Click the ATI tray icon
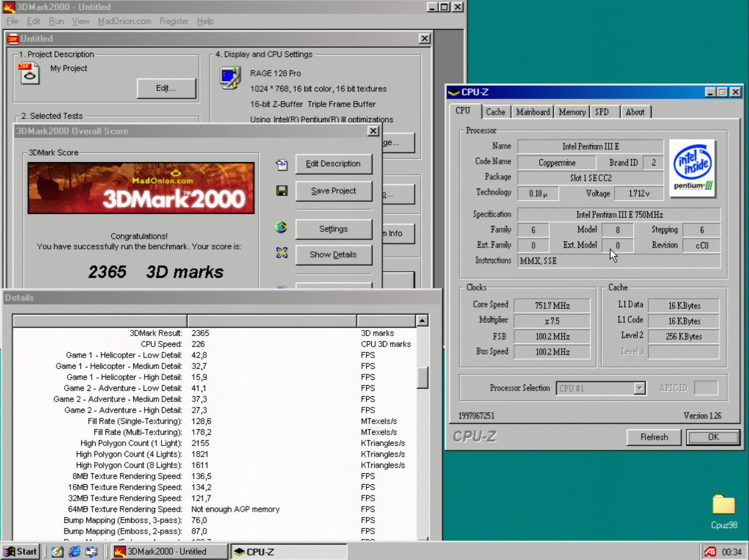The image size is (749, 560). pyautogui.click(x=710, y=552)
